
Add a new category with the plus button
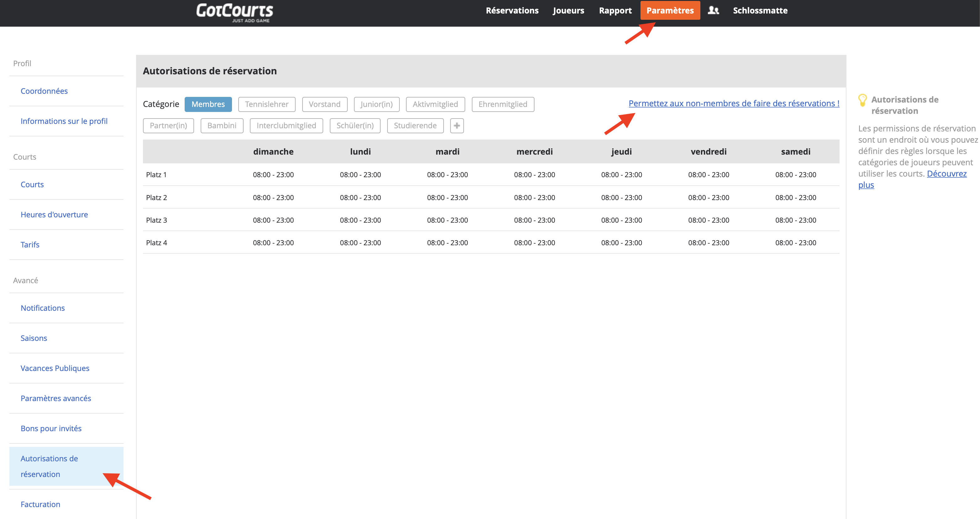tap(456, 125)
